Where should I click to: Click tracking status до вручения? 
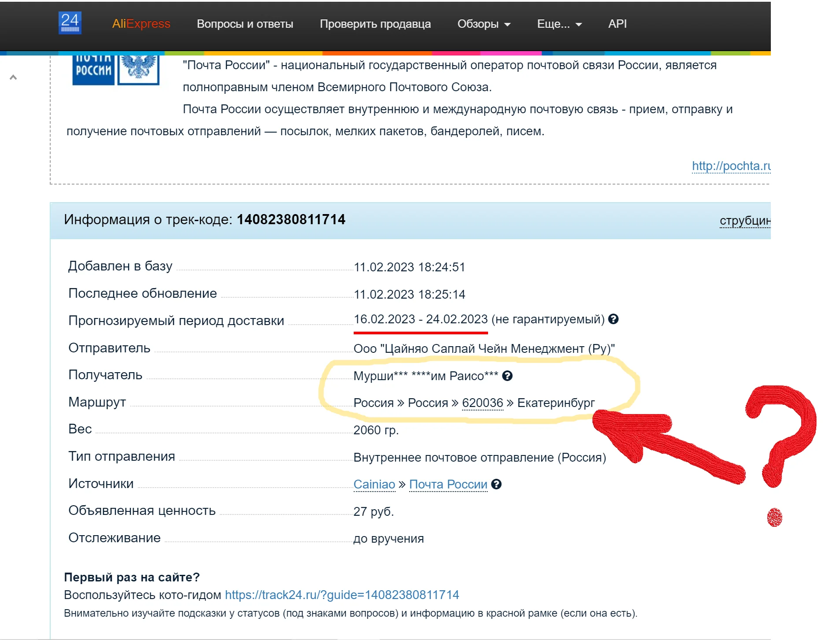click(389, 538)
